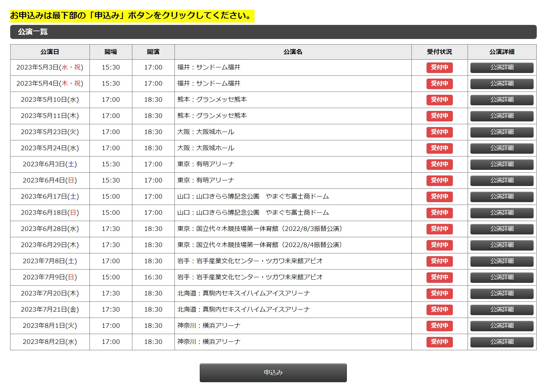Click venue 東京：有明アリーナ in 6月4日 row

click(x=206, y=180)
